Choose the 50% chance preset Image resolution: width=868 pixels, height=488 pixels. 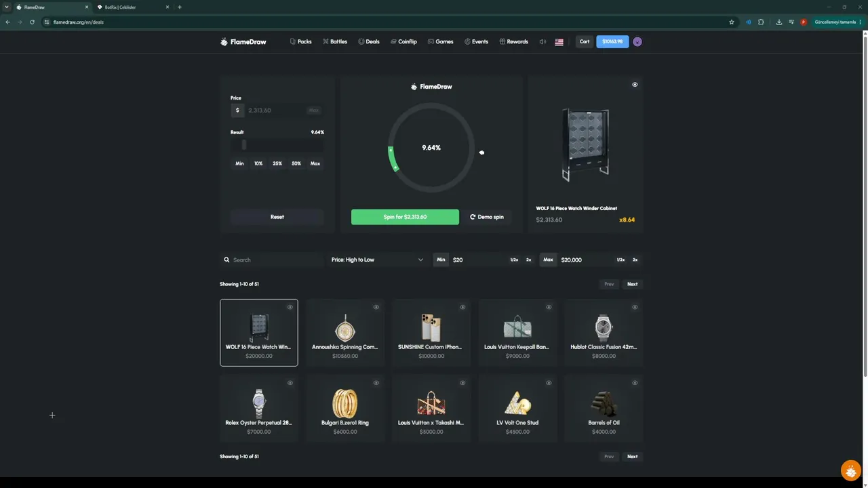click(296, 163)
